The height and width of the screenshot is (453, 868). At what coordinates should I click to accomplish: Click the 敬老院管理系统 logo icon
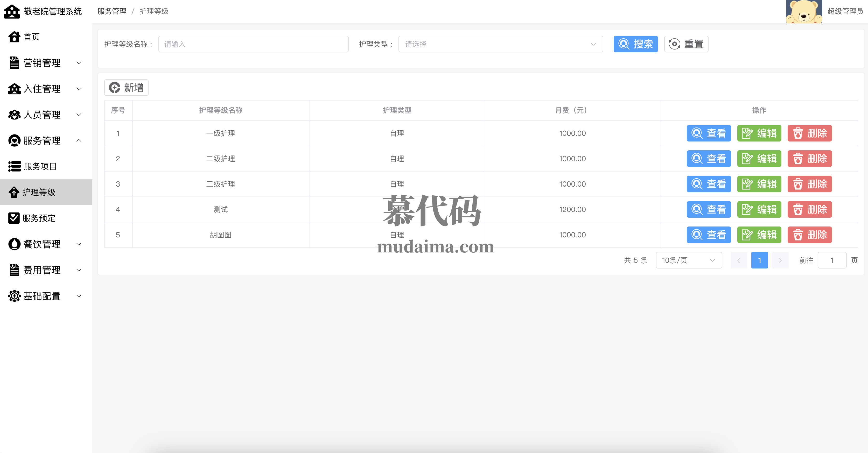[12, 11]
